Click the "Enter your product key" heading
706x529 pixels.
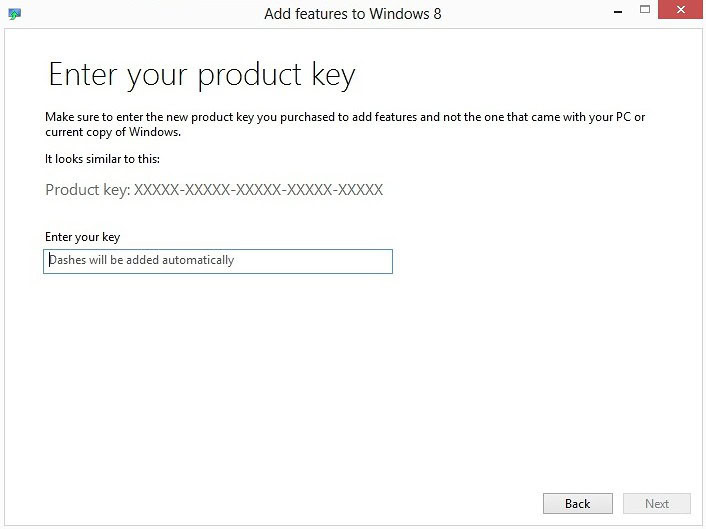(202, 75)
